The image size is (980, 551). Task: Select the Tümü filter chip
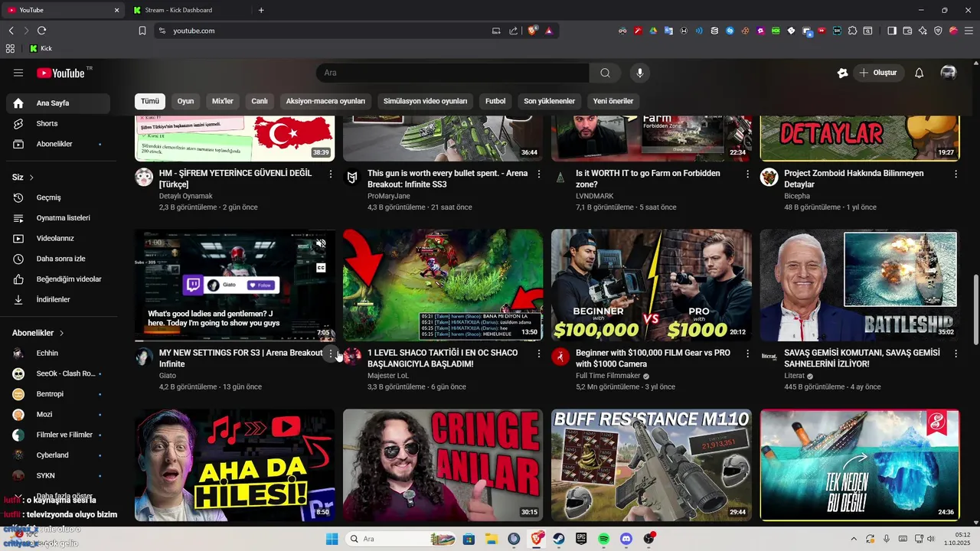click(150, 101)
